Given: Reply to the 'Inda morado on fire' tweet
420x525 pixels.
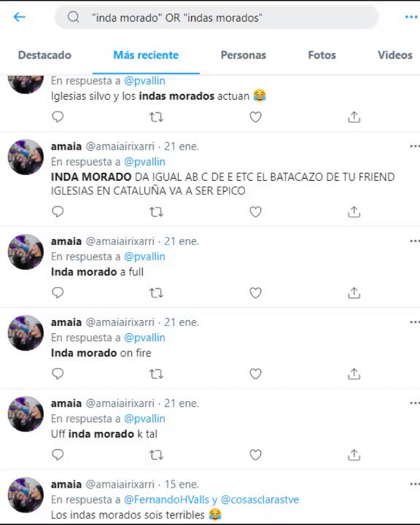Looking at the screenshot, I should (58, 373).
